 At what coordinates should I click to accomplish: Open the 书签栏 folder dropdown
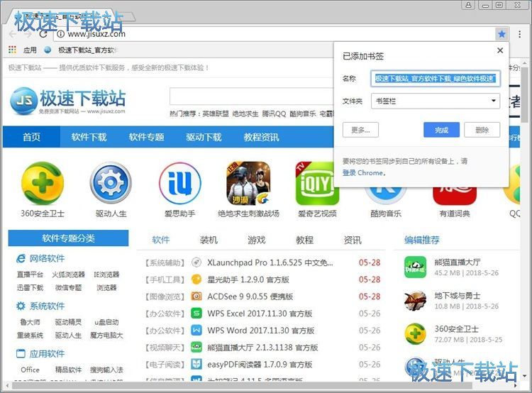tap(436, 101)
